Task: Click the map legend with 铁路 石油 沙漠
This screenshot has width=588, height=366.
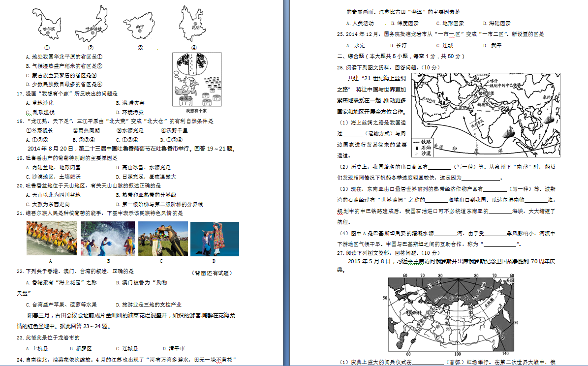Action: pyautogui.click(x=424, y=146)
